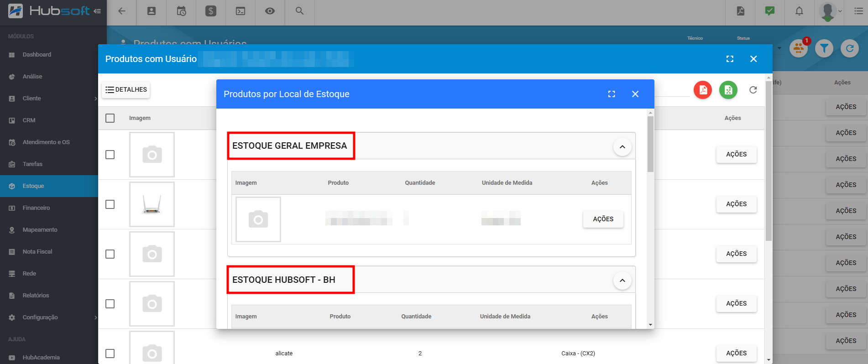Click the inner stock dialog scrollbar thumb

(x=650, y=144)
